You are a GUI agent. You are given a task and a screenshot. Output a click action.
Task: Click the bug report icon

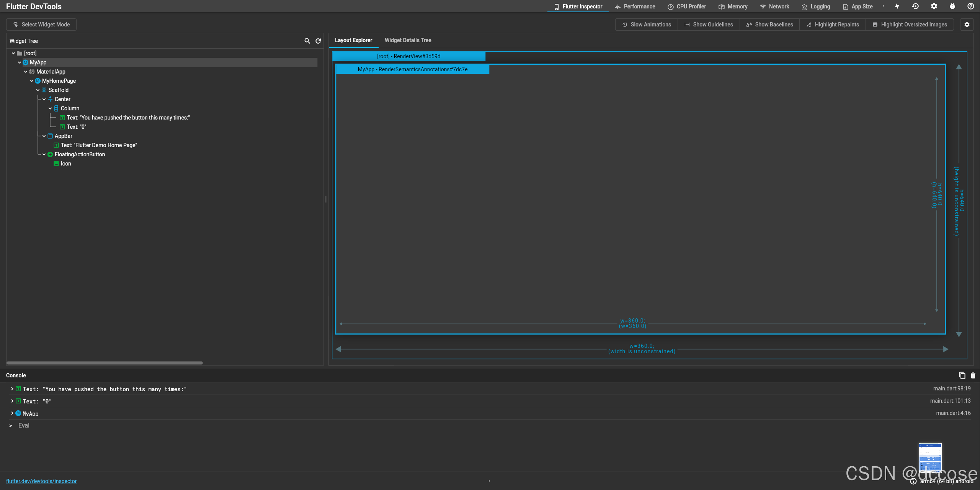[x=952, y=7]
